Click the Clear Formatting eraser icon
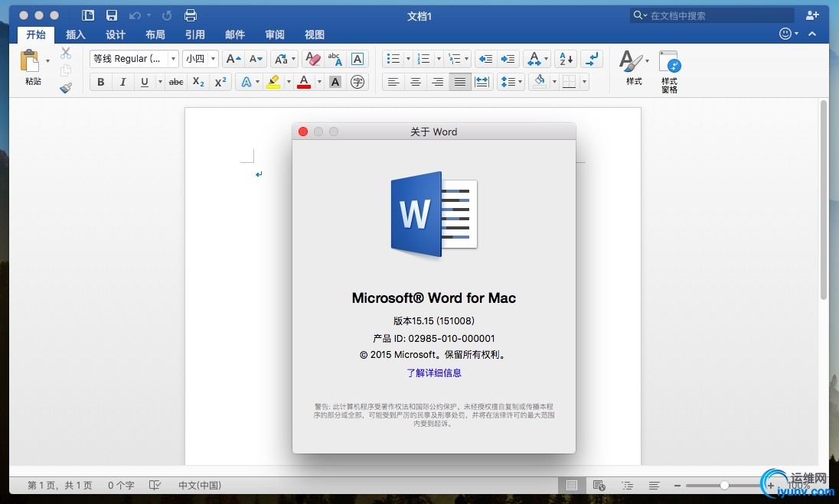 pos(312,59)
